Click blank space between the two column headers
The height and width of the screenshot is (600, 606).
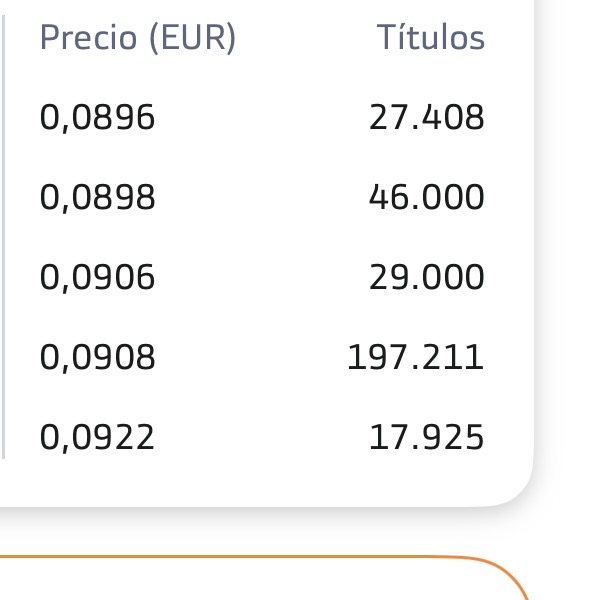pos(306,38)
